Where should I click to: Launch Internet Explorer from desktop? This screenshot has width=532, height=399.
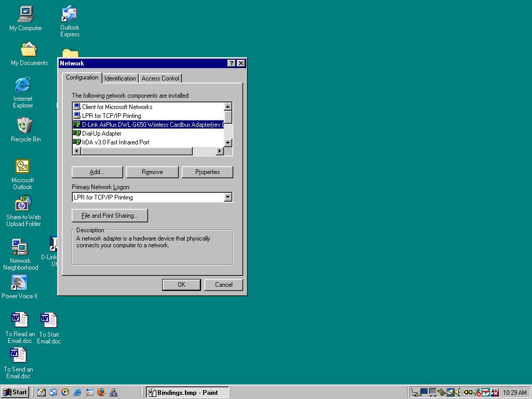coord(23,92)
